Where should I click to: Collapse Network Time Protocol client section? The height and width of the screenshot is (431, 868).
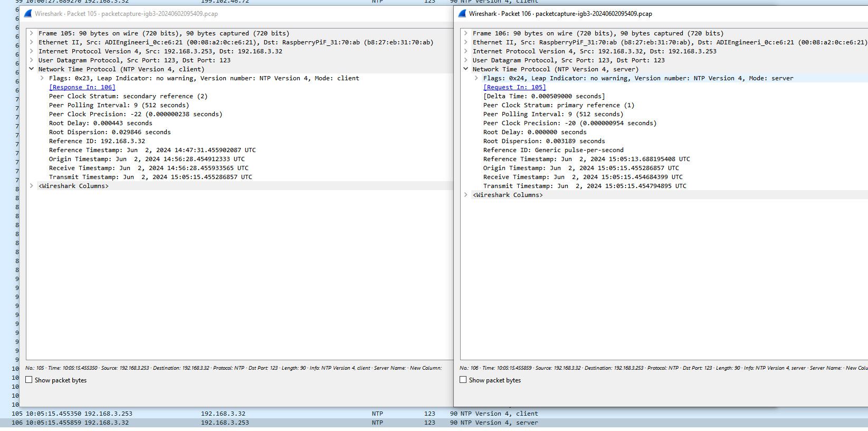[32, 69]
